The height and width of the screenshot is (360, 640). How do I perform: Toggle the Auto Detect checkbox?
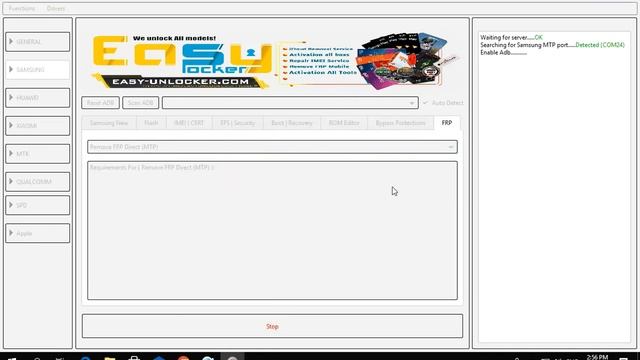tap(443, 103)
